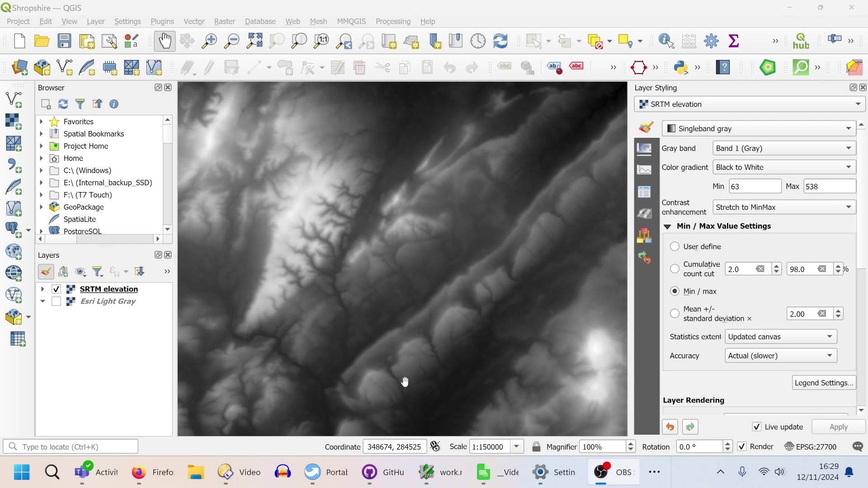
Task: Open the Data Source Manager
Action: point(20,67)
